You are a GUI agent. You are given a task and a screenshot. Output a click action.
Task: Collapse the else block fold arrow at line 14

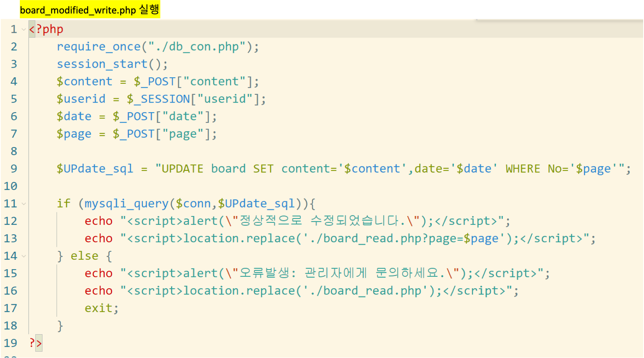click(24, 257)
